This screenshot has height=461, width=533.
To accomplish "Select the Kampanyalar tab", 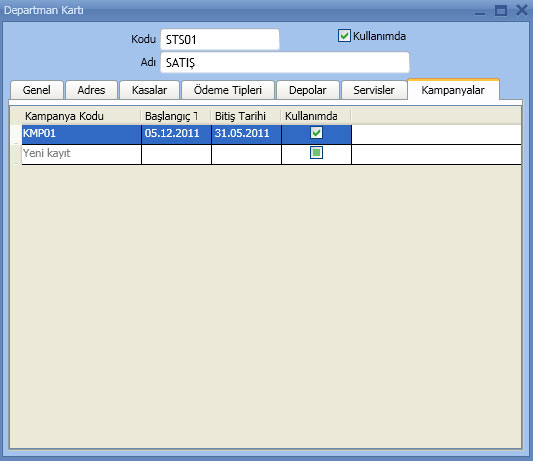I will point(453,90).
